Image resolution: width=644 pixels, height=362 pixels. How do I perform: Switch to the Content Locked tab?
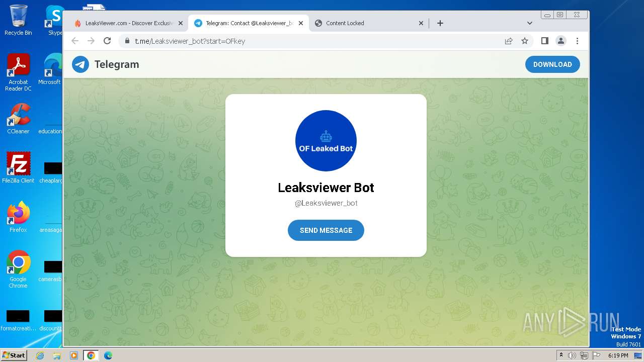point(369,23)
